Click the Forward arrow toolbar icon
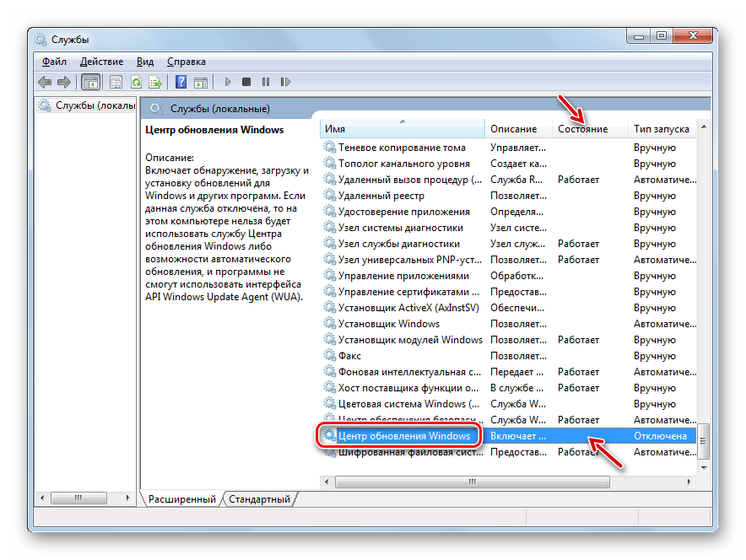Viewport: 746px width, 560px height. pyautogui.click(x=63, y=82)
